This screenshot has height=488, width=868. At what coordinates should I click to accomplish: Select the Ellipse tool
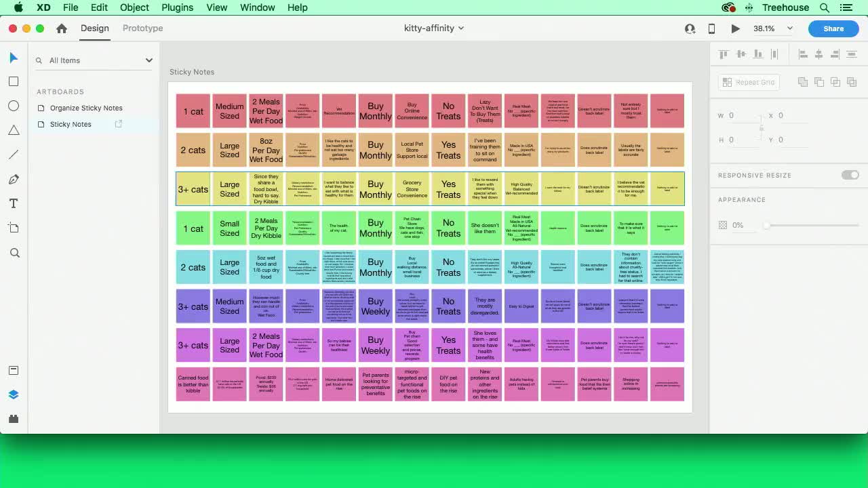coord(14,106)
